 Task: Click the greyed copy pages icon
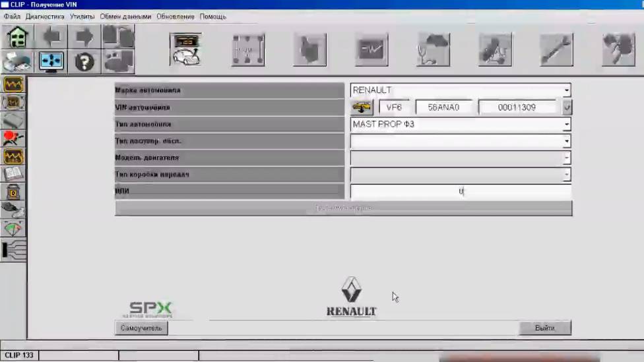pyautogui.click(x=118, y=37)
